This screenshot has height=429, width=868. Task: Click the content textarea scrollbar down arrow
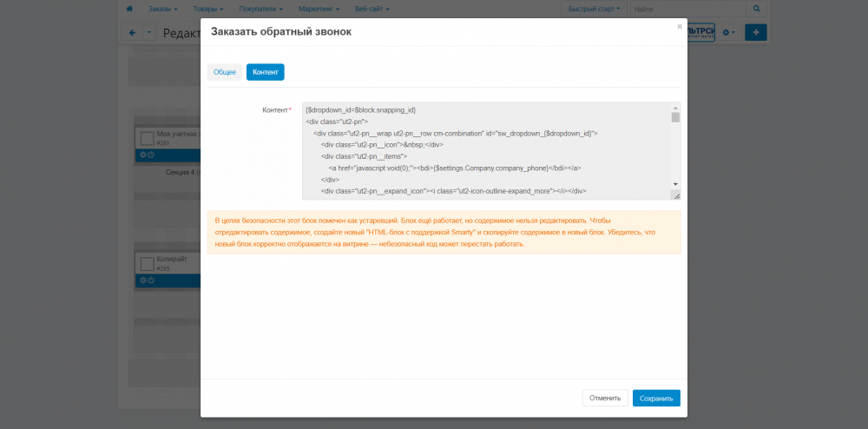pos(675,184)
